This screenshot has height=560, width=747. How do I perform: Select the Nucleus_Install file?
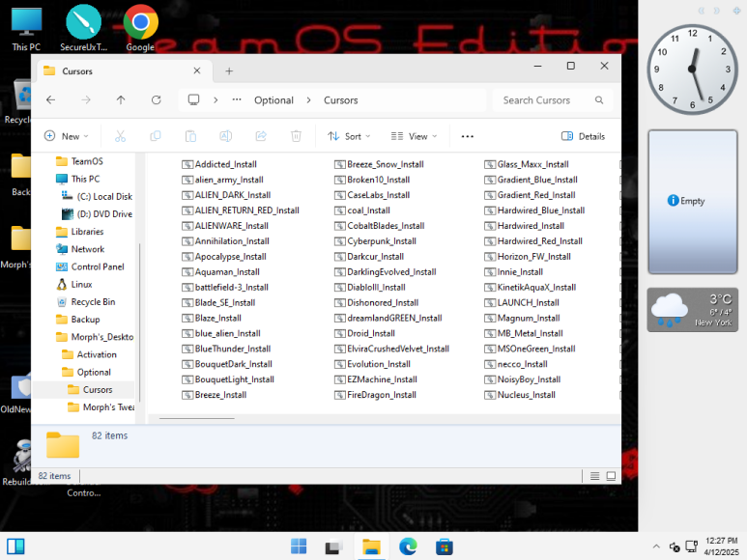tap(520, 395)
